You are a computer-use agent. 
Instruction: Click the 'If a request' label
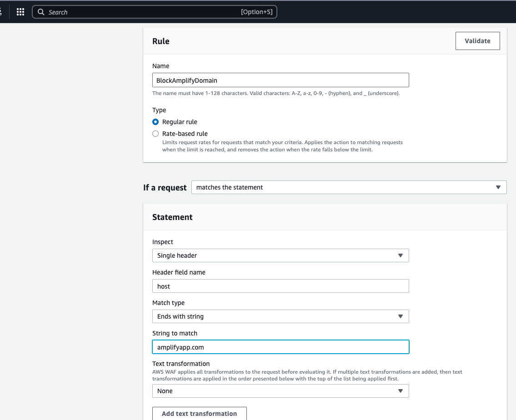(x=165, y=187)
